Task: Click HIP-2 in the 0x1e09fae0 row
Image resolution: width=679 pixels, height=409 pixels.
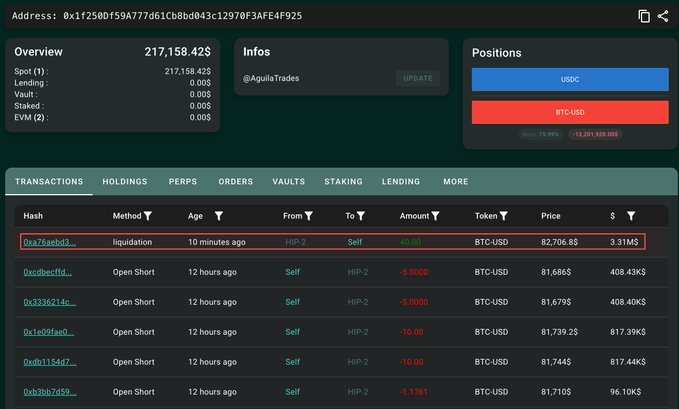Action: pos(358,332)
